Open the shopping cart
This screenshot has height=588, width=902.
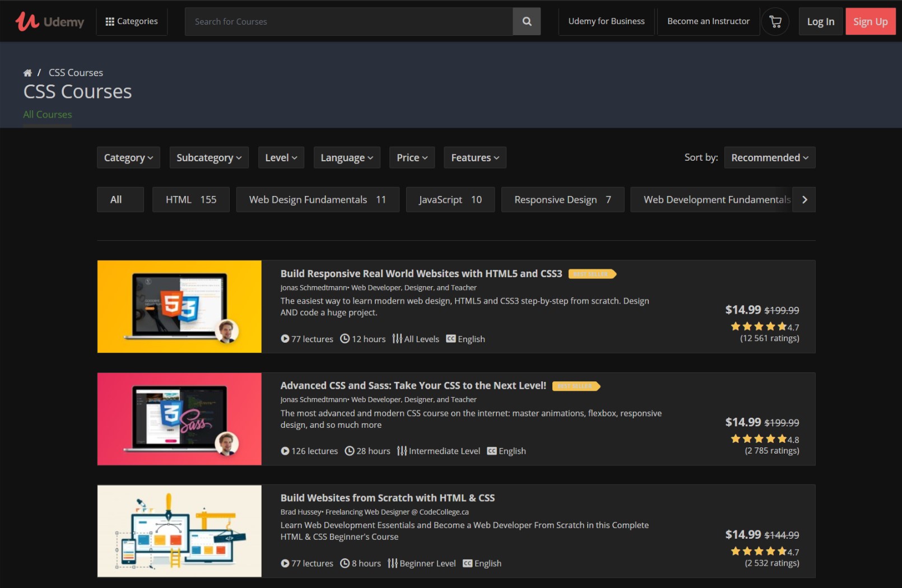pyautogui.click(x=775, y=21)
